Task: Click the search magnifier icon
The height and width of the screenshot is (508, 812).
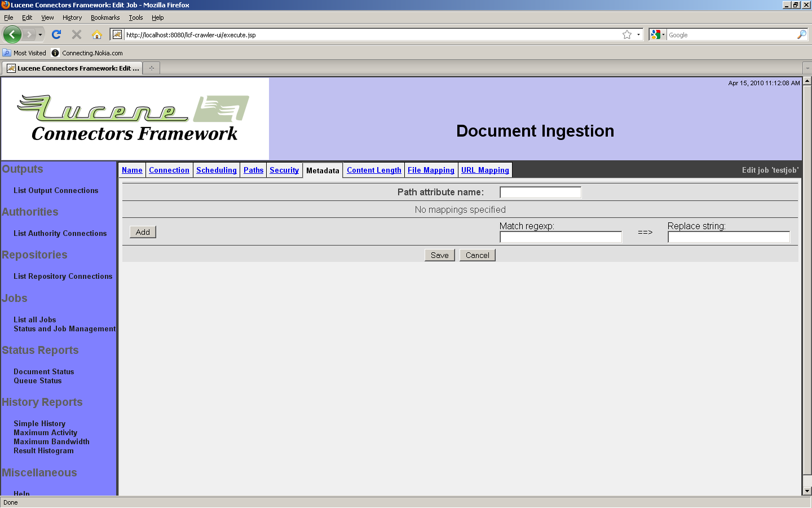Action: click(801, 34)
